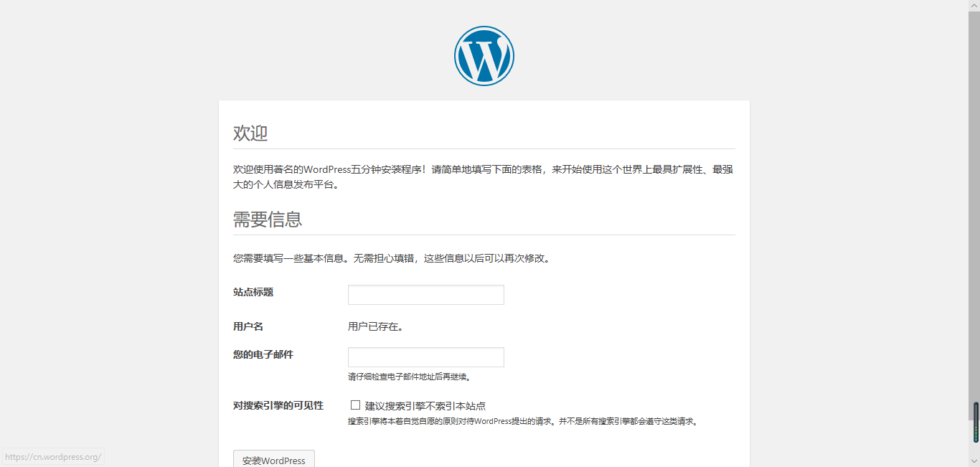980x467 pixels.
Task: Click the 您的电子邮件 label
Action: 263,354
